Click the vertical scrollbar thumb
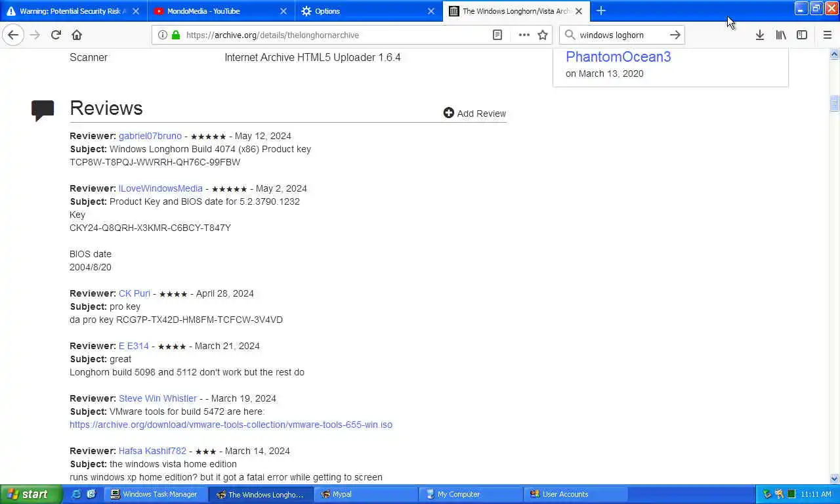 pyautogui.click(x=835, y=103)
